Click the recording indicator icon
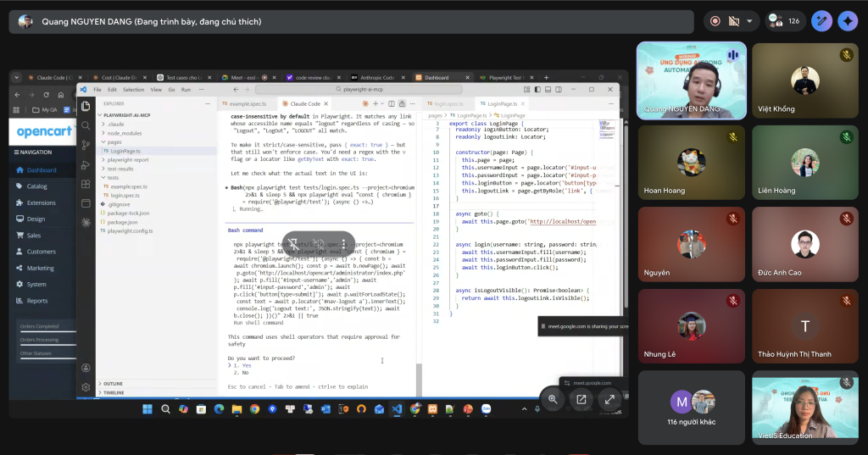 click(715, 21)
